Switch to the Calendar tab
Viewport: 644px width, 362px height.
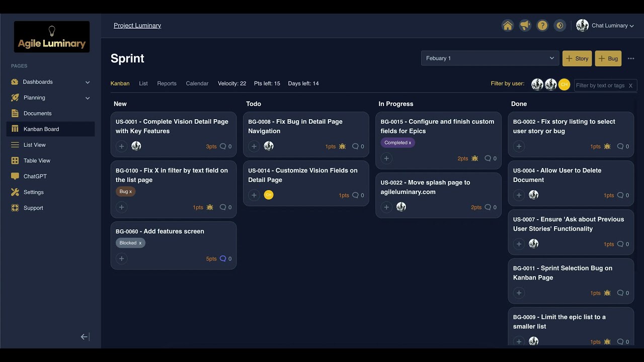point(197,83)
